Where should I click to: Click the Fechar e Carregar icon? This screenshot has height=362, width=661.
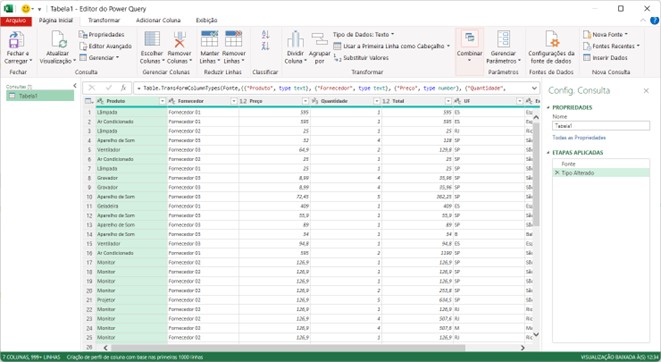[x=17, y=40]
